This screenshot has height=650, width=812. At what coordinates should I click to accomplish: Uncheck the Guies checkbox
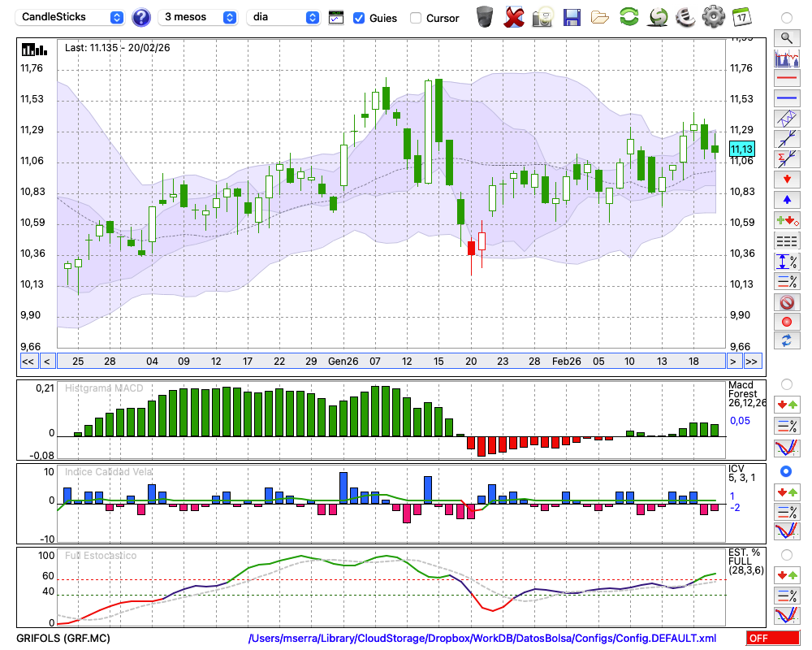point(358,18)
